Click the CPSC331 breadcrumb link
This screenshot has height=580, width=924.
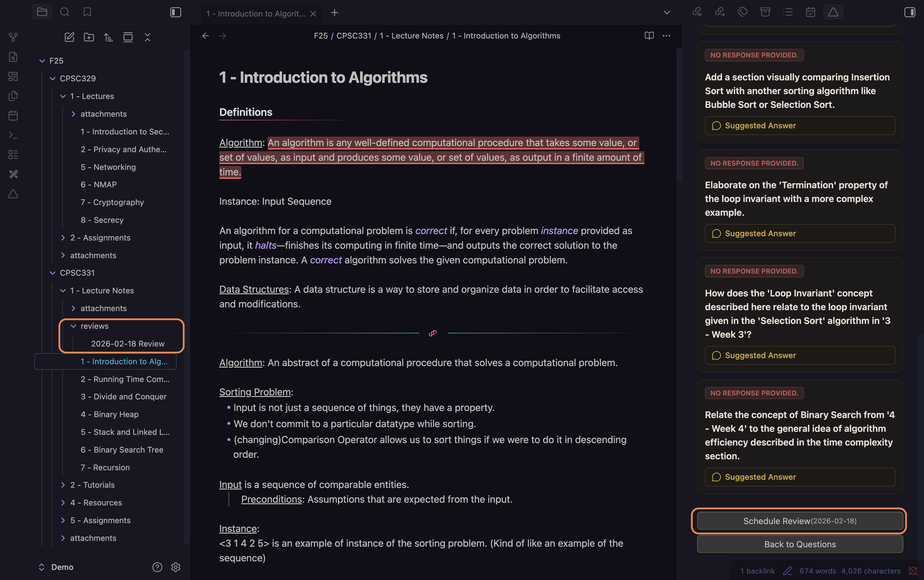click(x=354, y=36)
